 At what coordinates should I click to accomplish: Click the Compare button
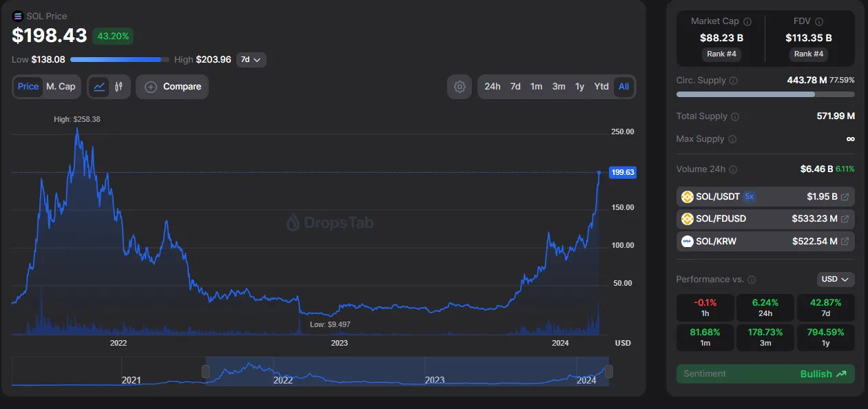(172, 87)
